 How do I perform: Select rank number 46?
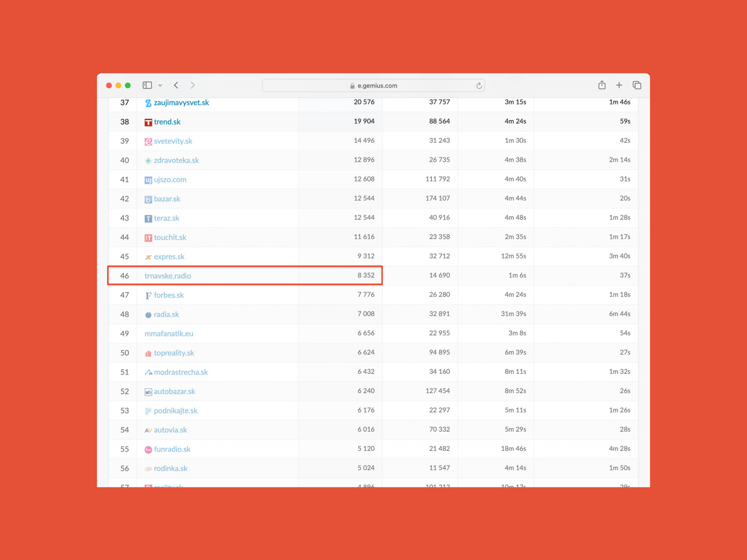click(x=124, y=276)
